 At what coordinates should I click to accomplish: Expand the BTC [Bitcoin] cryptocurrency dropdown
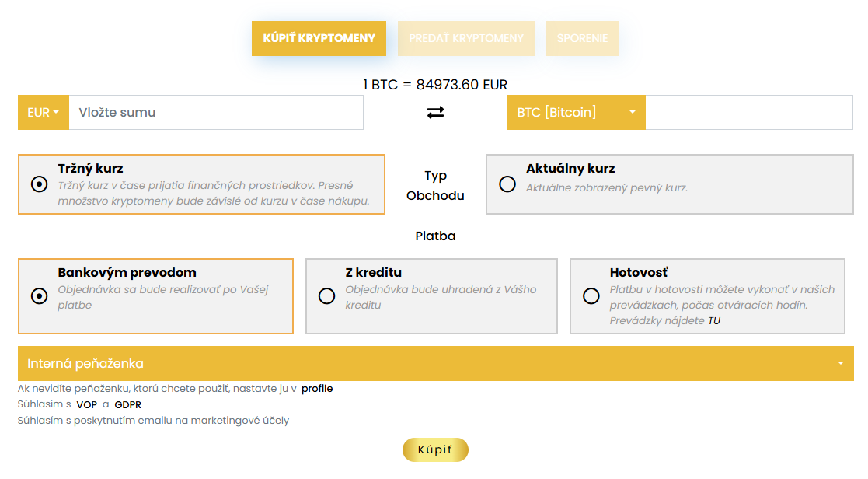pos(576,113)
